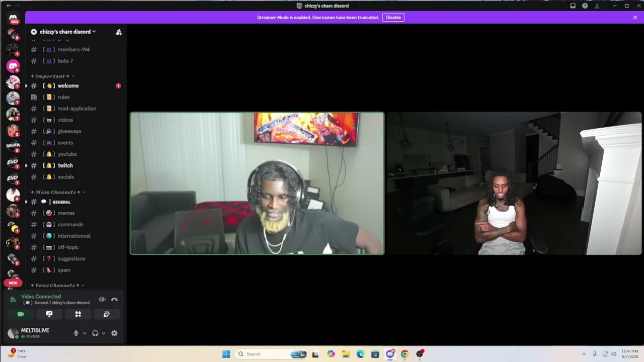Open Direct Messages home icon

click(13, 19)
